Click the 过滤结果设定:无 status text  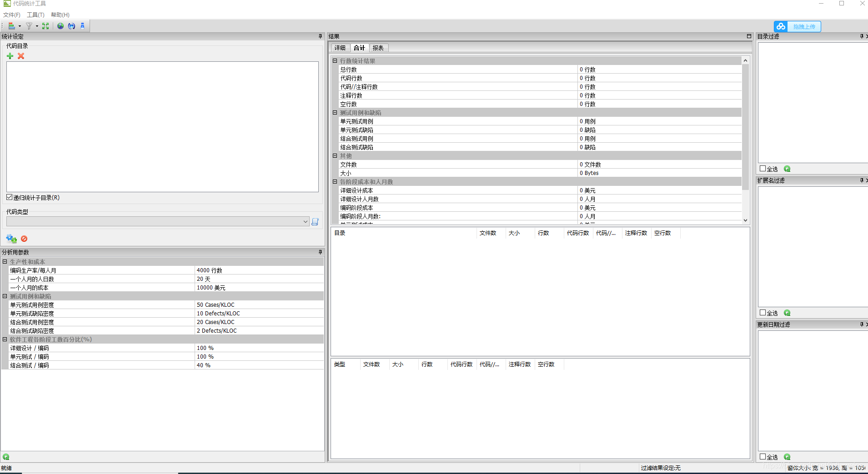tap(661, 468)
